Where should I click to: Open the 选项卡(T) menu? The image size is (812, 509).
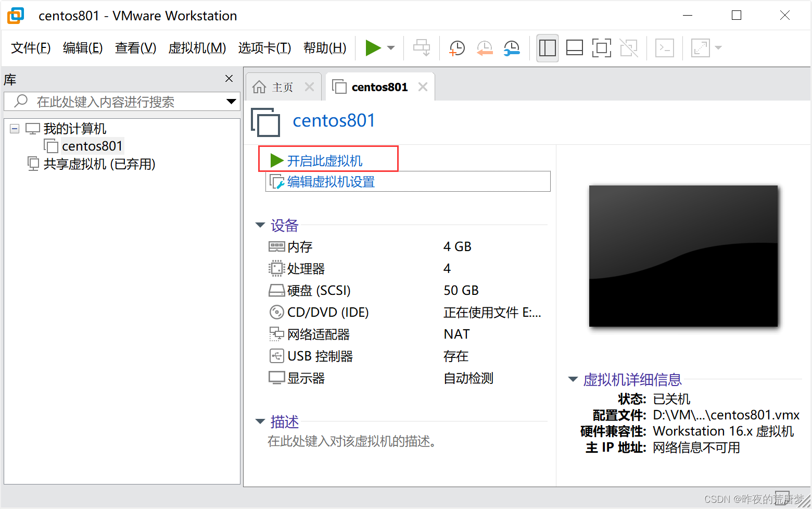tap(264, 48)
